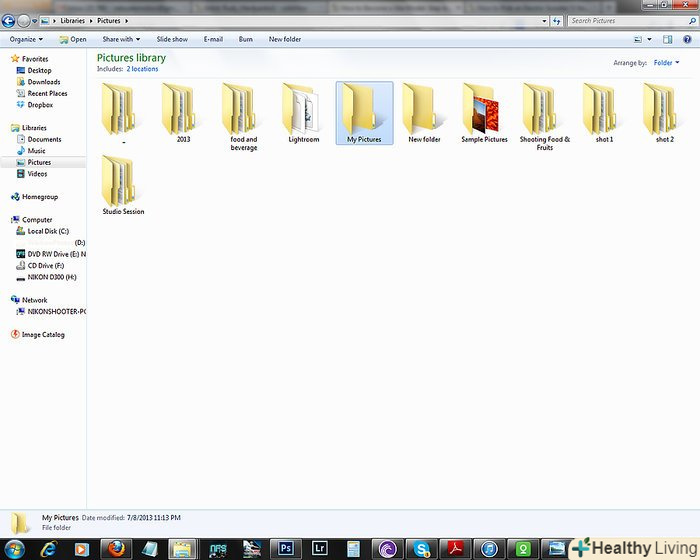Image resolution: width=700 pixels, height=560 pixels.
Task: Open iTunes from taskbar
Action: tap(489, 549)
